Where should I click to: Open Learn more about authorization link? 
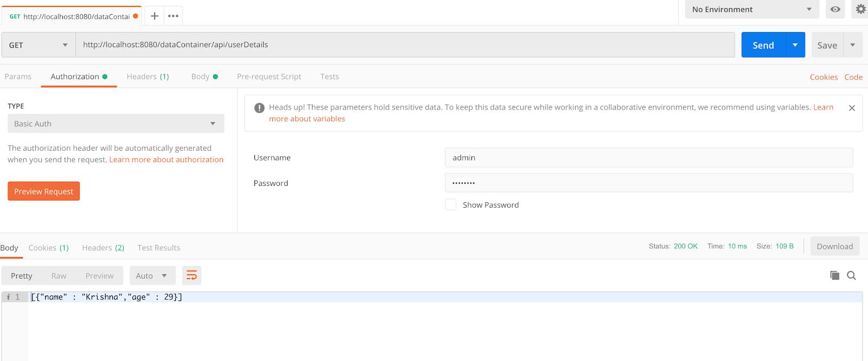(166, 159)
